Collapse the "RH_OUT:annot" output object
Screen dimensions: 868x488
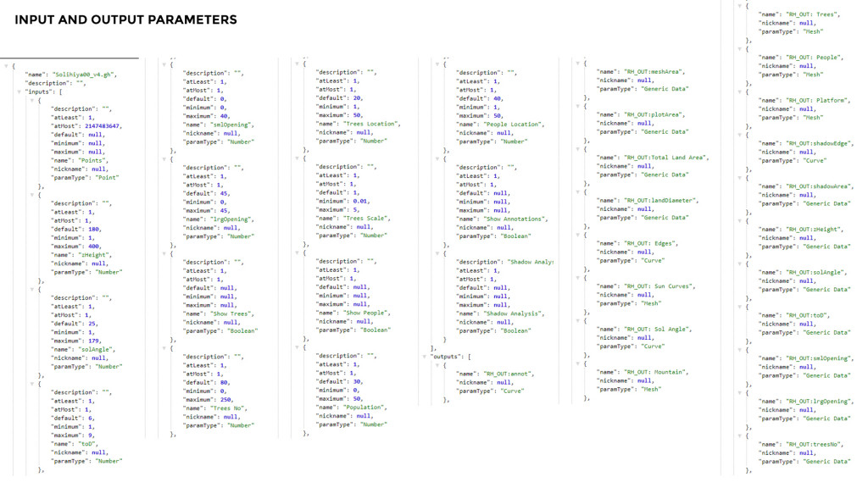point(437,365)
